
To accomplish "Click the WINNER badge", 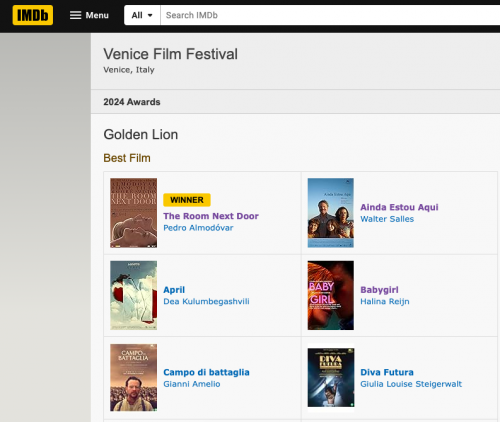I will (x=187, y=200).
